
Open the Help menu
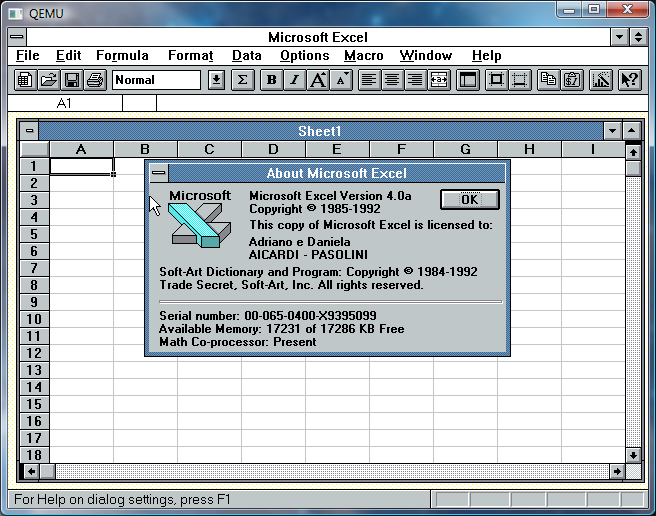[x=487, y=56]
